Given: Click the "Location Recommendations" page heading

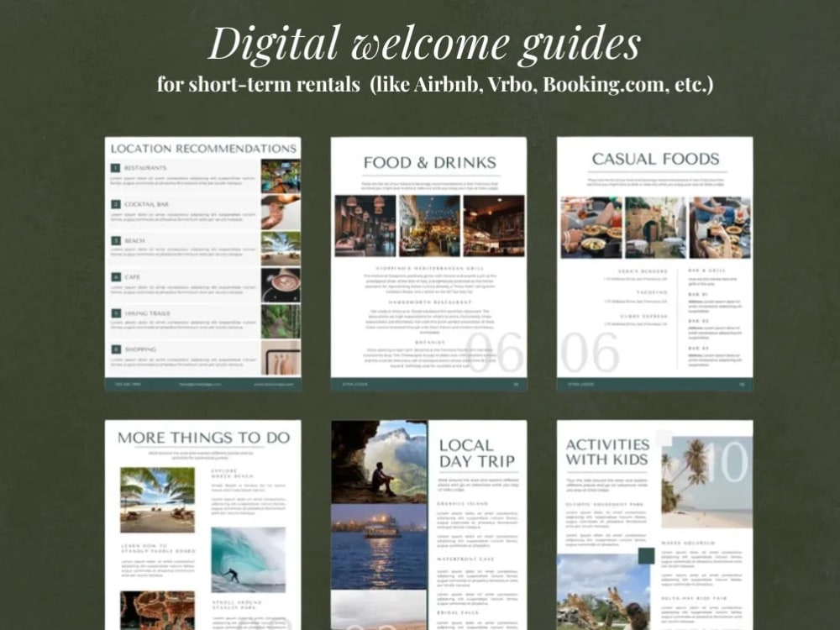Looking at the screenshot, I should pos(203,149).
